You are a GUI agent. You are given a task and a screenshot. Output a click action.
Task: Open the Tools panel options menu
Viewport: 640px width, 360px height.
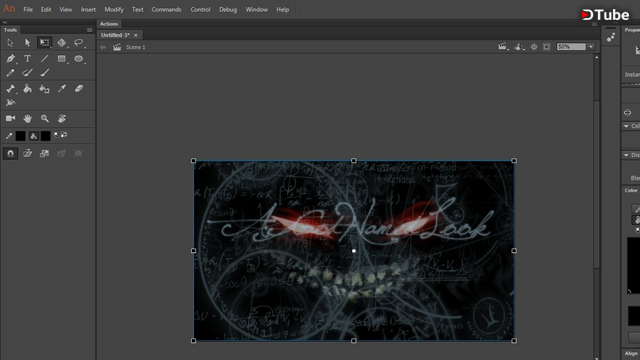[x=89, y=30]
